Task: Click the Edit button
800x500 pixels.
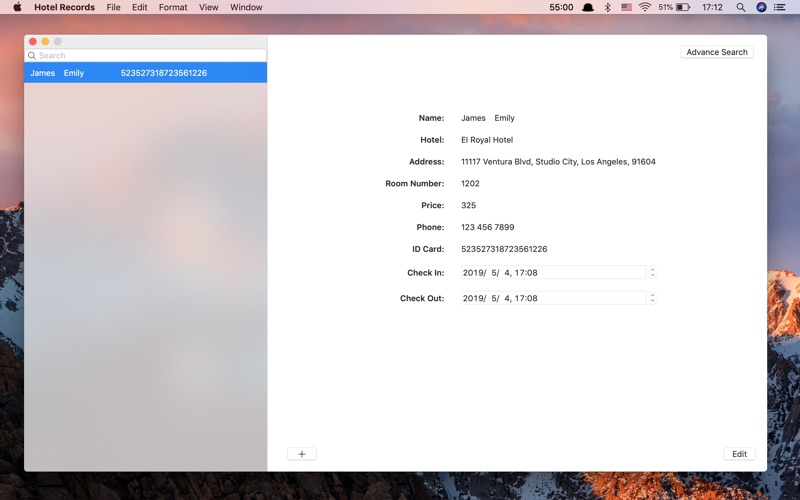Action: tap(739, 454)
